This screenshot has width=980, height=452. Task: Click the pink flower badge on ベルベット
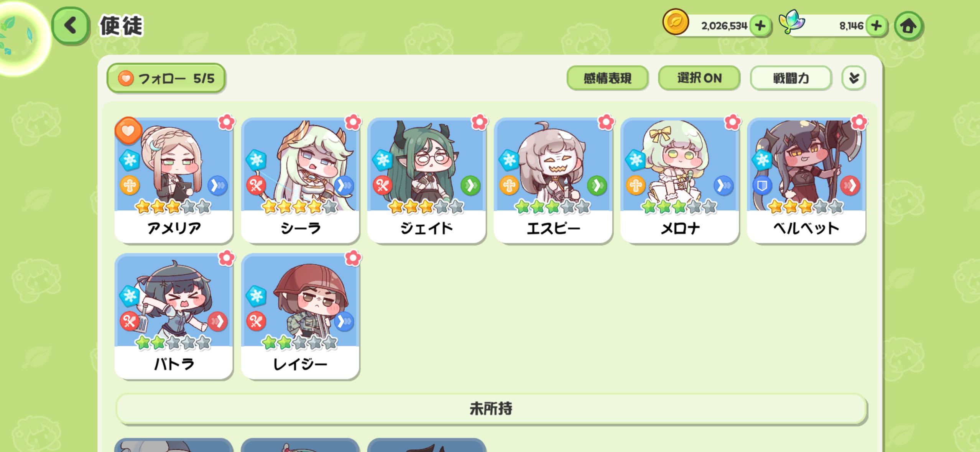coord(859,122)
